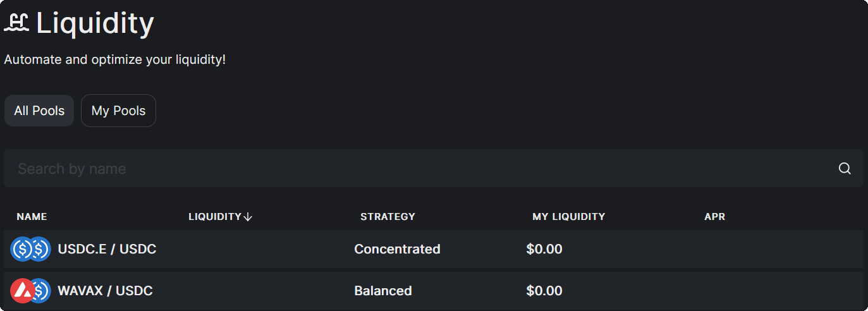Screen dimensions: 868x311
Task: Click the WAVAX / USDC token pair icon
Action: (x=30, y=291)
